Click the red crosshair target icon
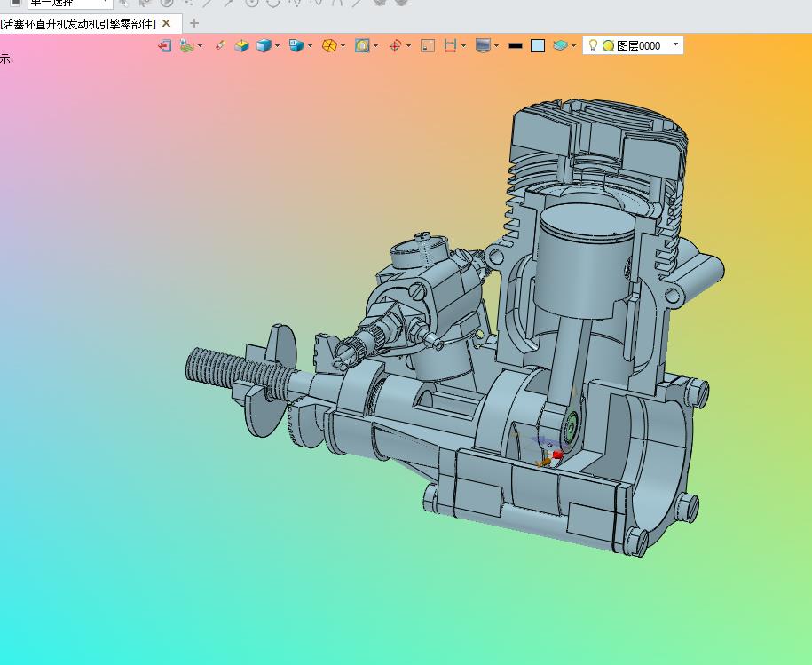This screenshot has width=812, height=665. click(395, 45)
